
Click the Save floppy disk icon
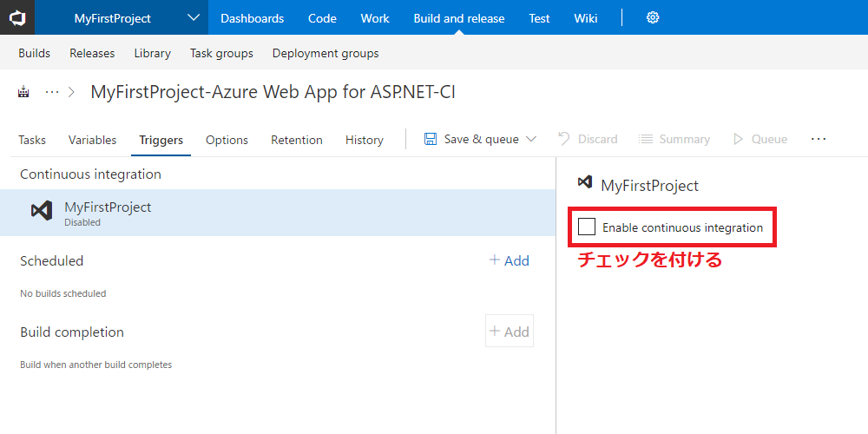pyautogui.click(x=431, y=139)
